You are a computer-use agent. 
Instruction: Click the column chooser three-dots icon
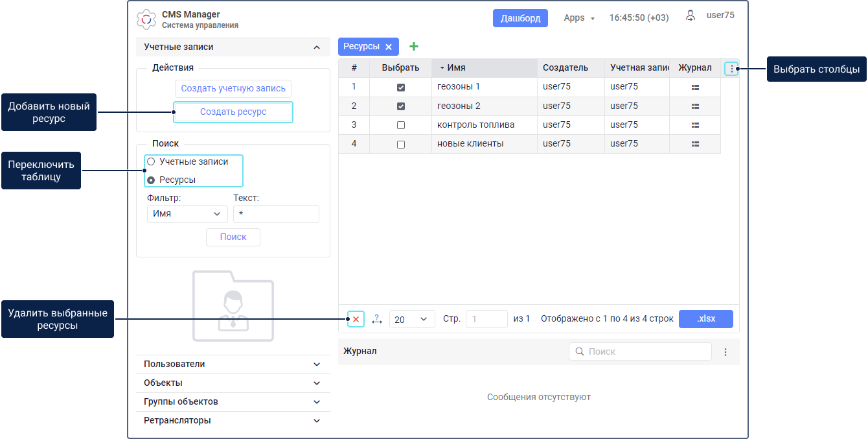click(x=731, y=68)
